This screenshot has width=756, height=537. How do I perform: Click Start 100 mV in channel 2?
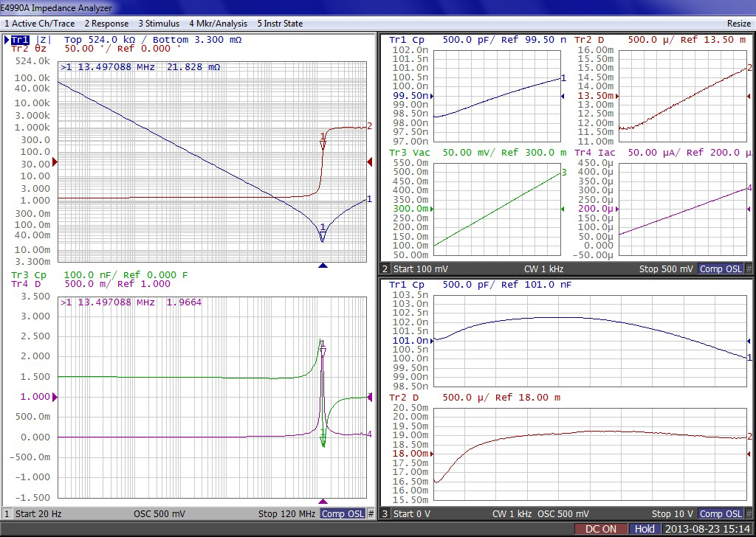(421, 269)
